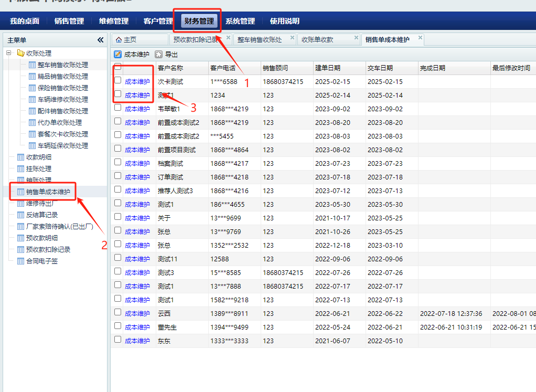536x392 pixels.
Task: Close the 收账单收款 tab
Action: pyautogui.click(x=356, y=38)
